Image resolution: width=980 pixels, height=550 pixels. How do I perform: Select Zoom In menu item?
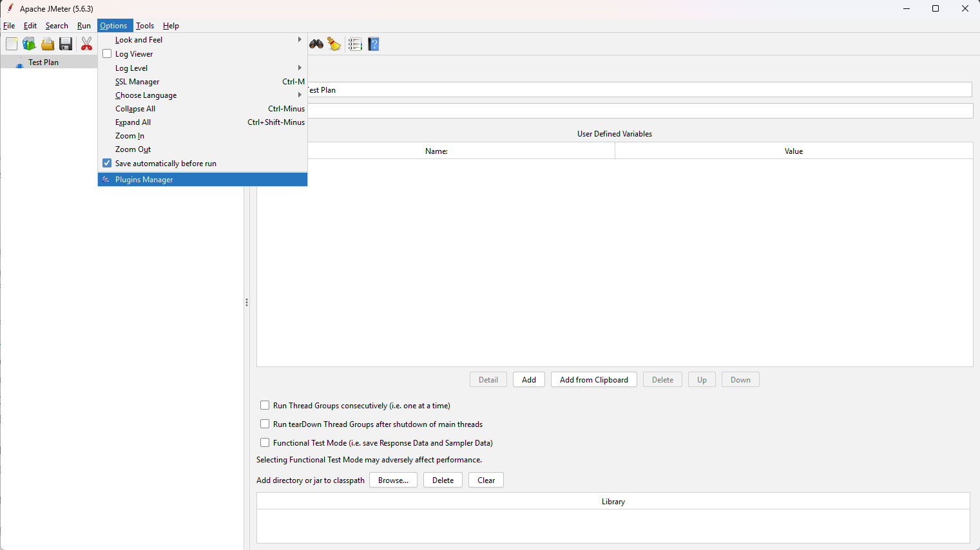coord(202,136)
